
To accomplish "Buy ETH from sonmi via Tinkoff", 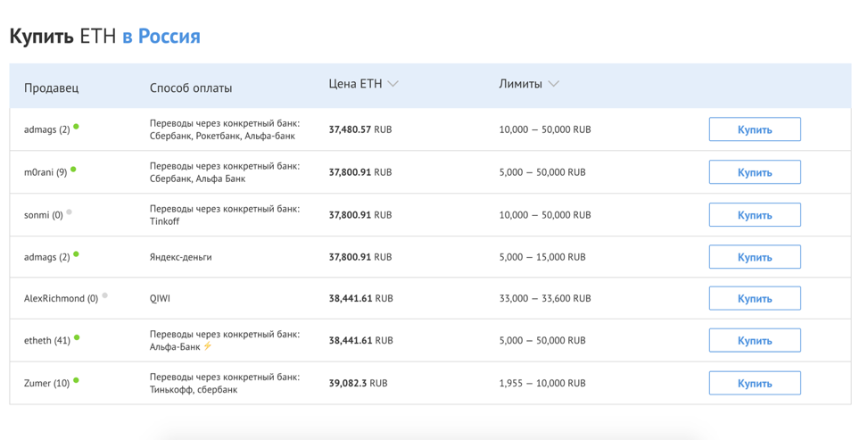I will click(x=754, y=215).
